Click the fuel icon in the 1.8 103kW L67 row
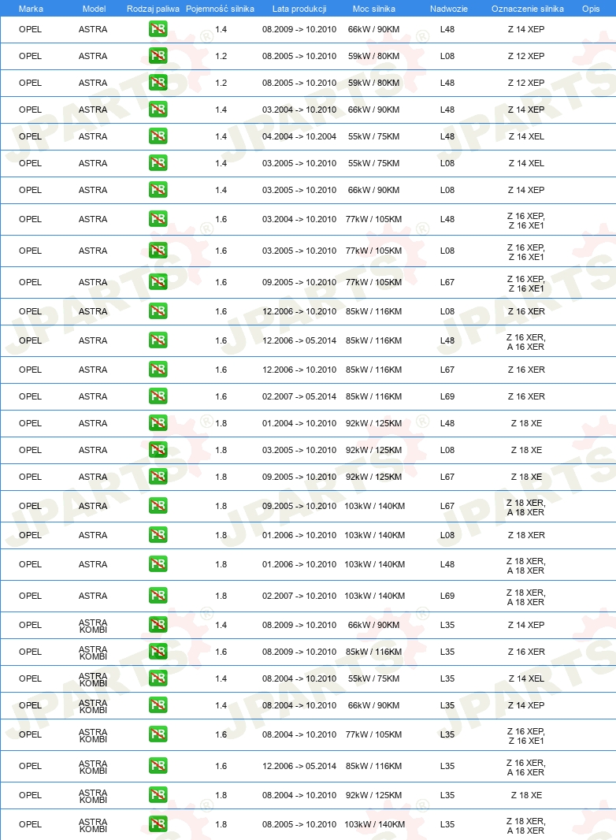This screenshot has width=616, height=840. pyautogui.click(x=158, y=506)
